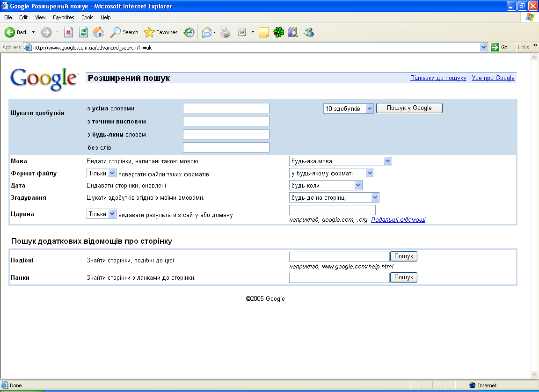This screenshot has height=392, width=539.
Task: Open the Mail icon dropdown arrow
Action: [214, 32]
